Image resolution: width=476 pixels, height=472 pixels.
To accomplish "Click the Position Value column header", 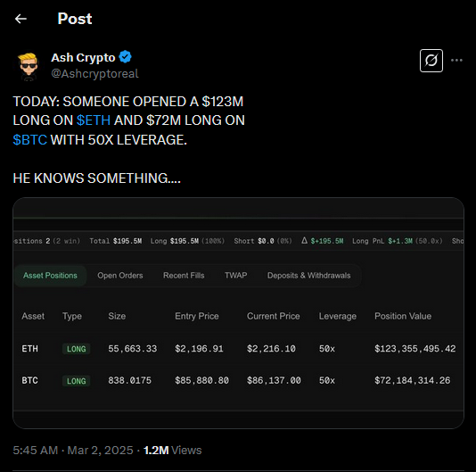I will tap(403, 316).
